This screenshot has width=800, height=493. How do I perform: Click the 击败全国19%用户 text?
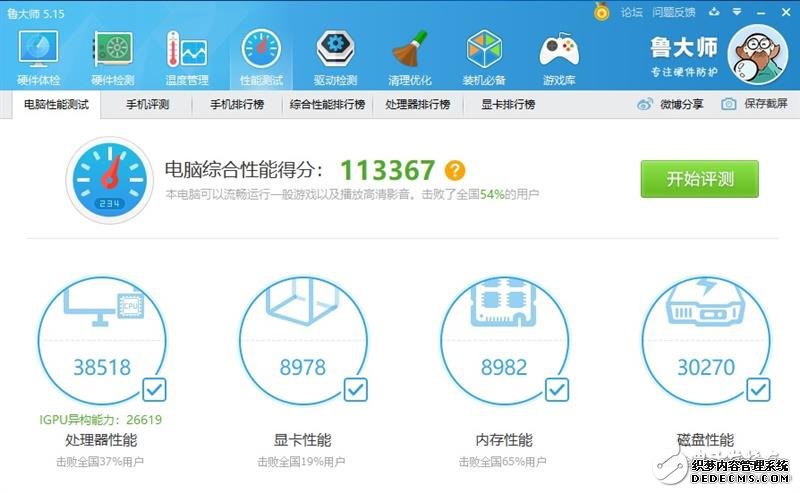point(301,462)
